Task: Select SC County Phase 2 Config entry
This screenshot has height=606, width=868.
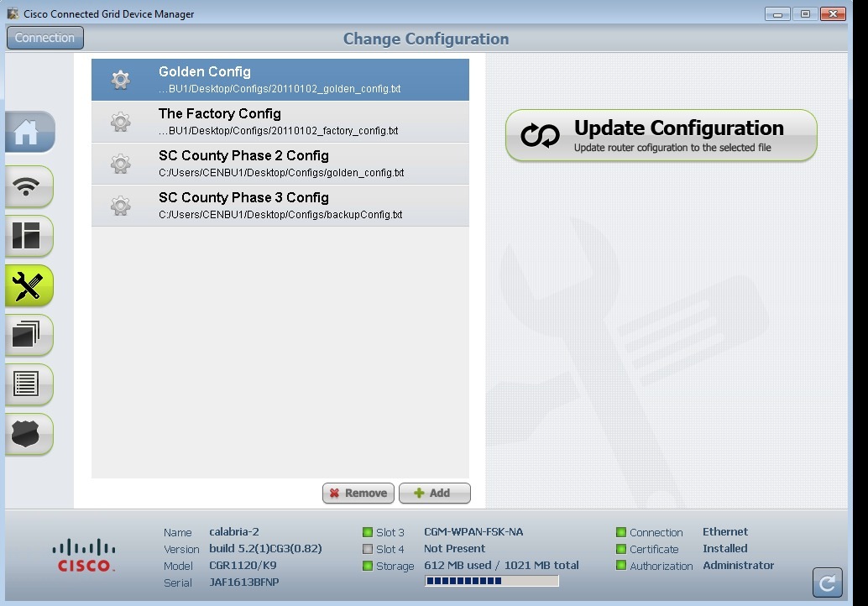Action: (280, 164)
